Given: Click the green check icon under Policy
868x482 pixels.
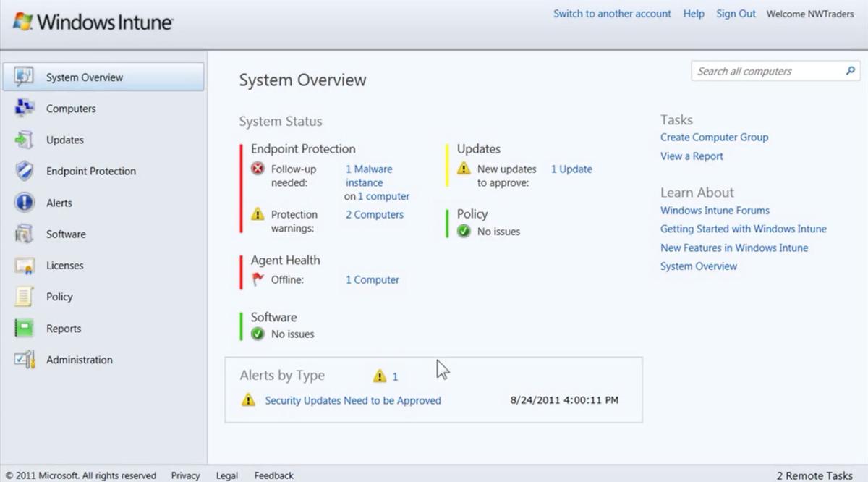Looking at the screenshot, I should (x=464, y=232).
